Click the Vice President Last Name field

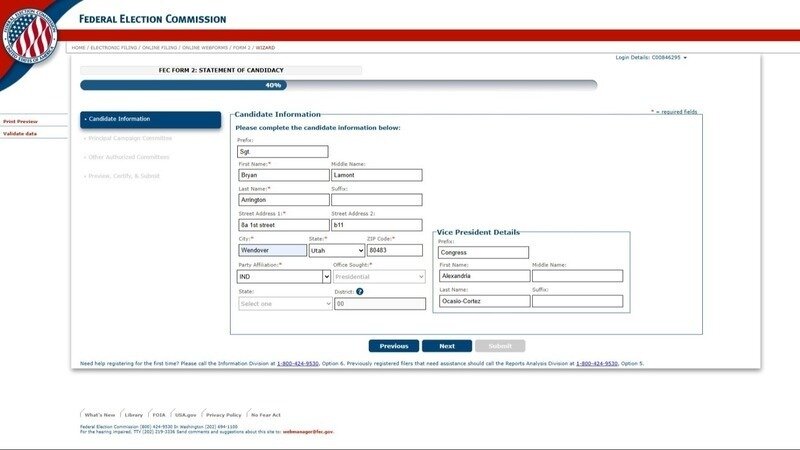(x=484, y=301)
